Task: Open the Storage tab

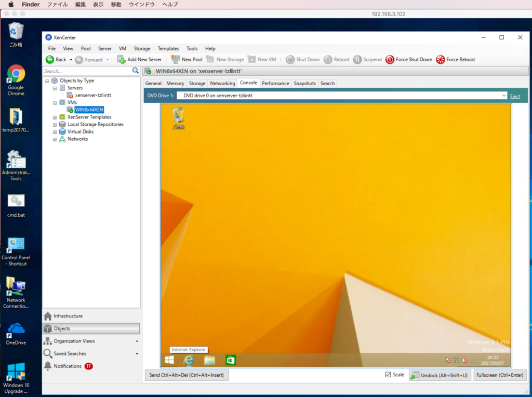Action: click(197, 84)
